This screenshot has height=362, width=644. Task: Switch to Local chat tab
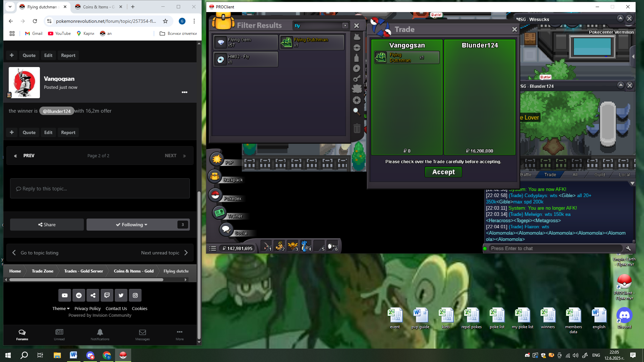[x=624, y=175]
